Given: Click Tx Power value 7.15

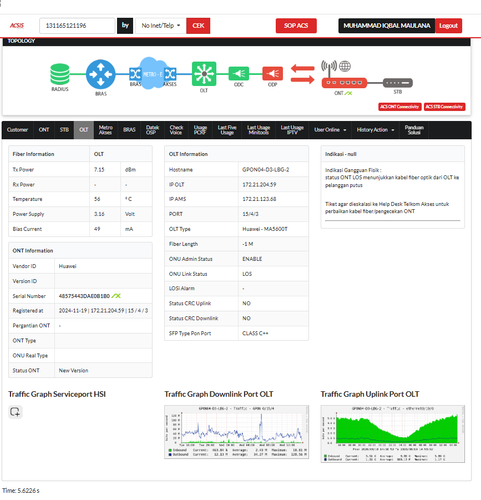Looking at the screenshot, I should [99, 170].
